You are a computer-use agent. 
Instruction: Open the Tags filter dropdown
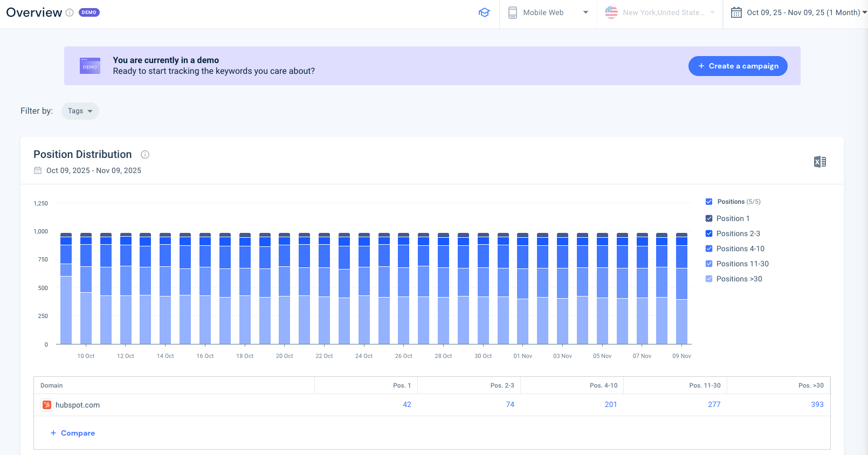point(80,111)
